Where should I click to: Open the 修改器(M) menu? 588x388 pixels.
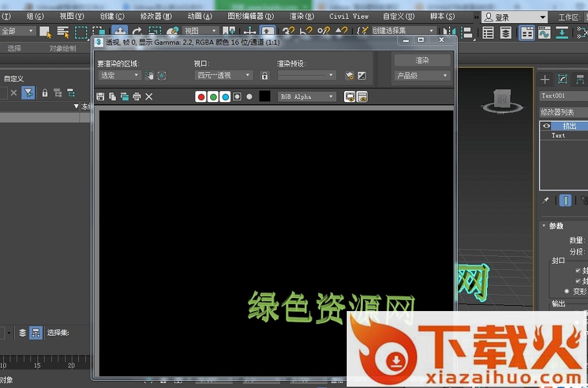pos(156,16)
